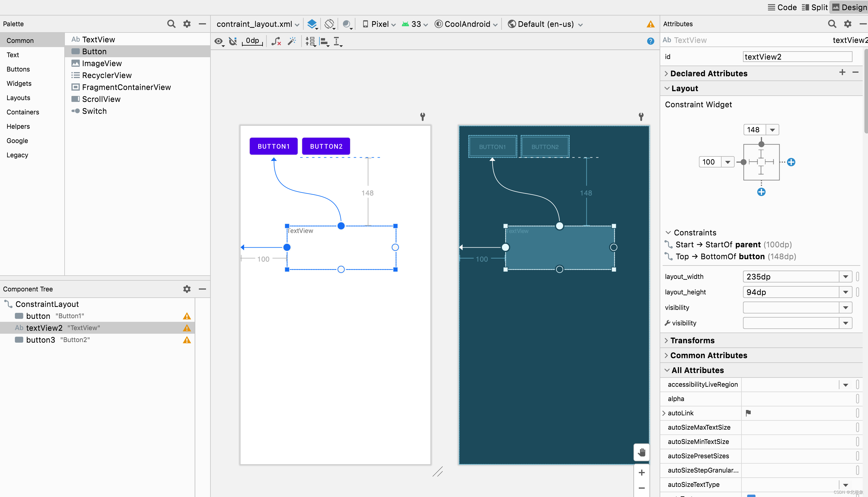
Task: Set default margins 0dp
Action: click(252, 41)
